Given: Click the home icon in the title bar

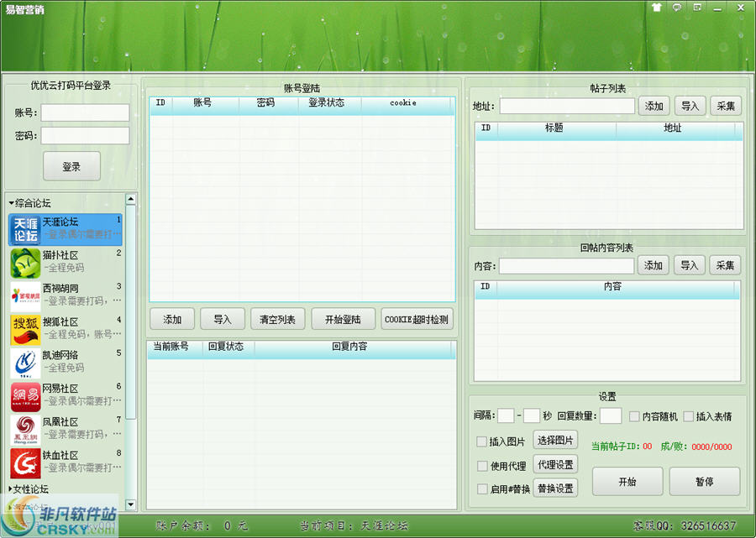Looking at the screenshot, I should [x=656, y=8].
